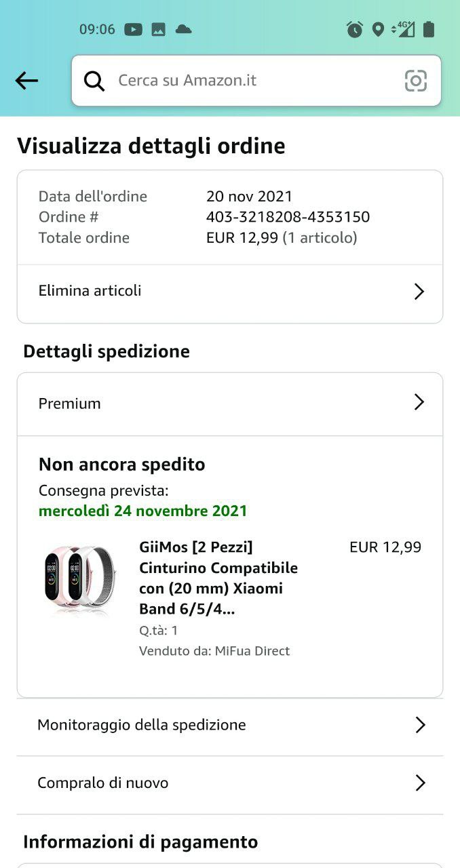
Task: Open the camera scan icon in search bar
Action: coord(416,81)
